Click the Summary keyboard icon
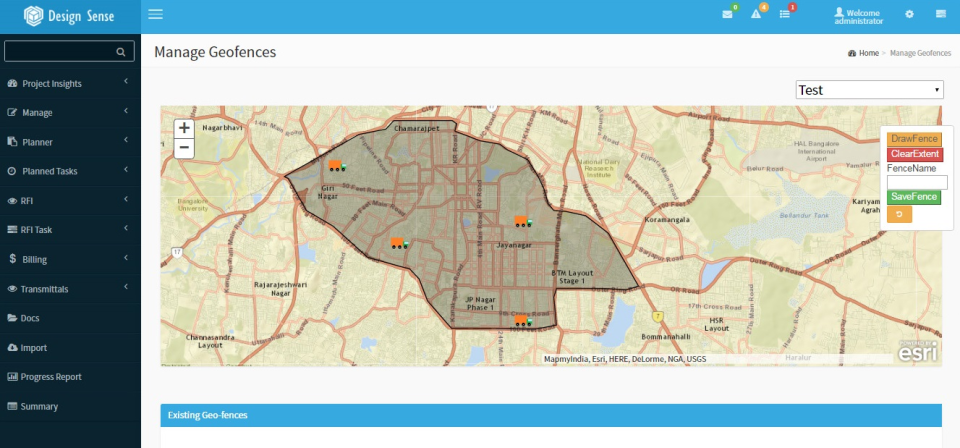The height and width of the screenshot is (448, 960). tap(12, 406)
